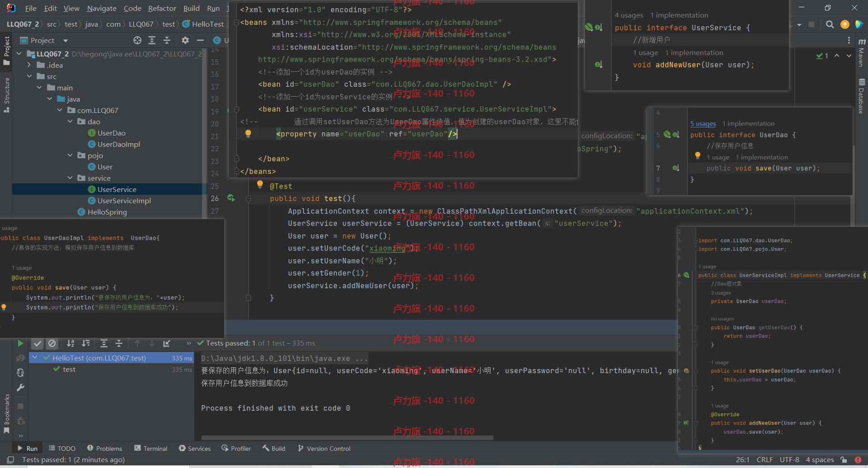
Task: Stop process square in Run sidebar
Action: click(20, 406)
